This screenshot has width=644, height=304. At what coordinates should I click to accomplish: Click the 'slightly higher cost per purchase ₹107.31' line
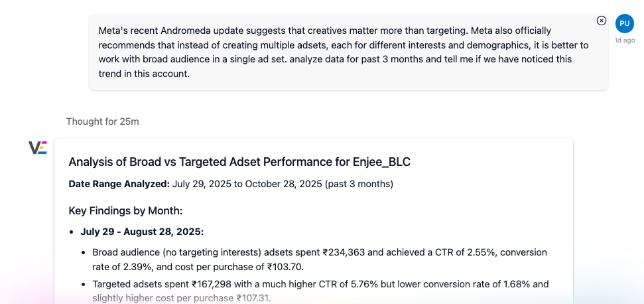click(x=181, y=298)
